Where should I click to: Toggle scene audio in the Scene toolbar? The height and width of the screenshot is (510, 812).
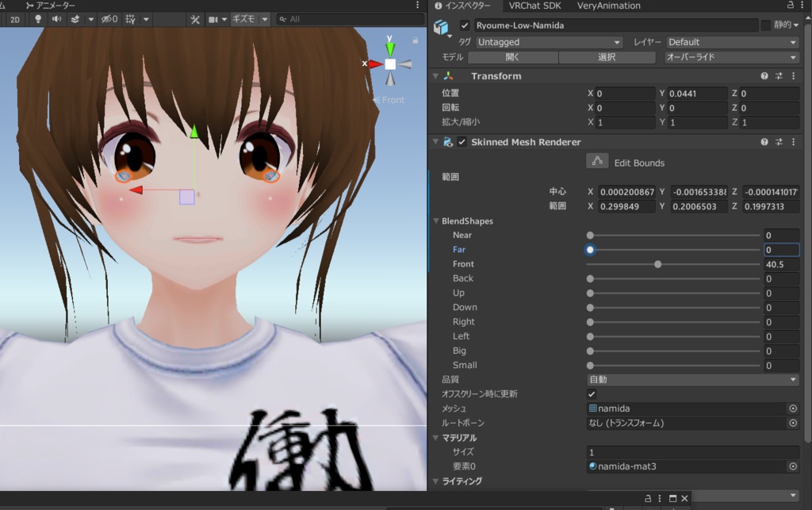[x=56, y=20]
